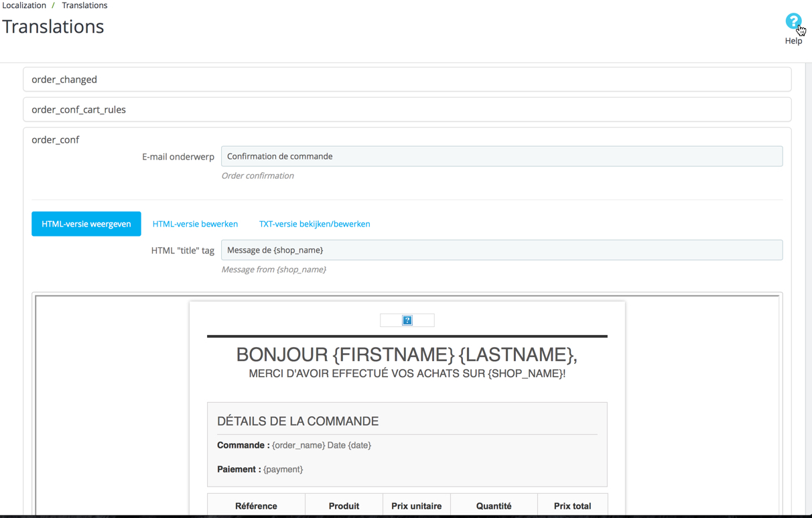Click the broken image placeholder in email preview
812x518 pixels.
click(x=407, y=320)
